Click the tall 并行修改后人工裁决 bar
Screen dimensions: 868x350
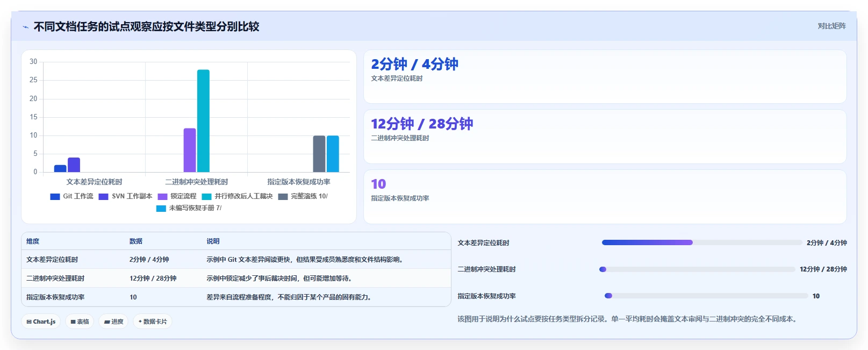point(203,121)
